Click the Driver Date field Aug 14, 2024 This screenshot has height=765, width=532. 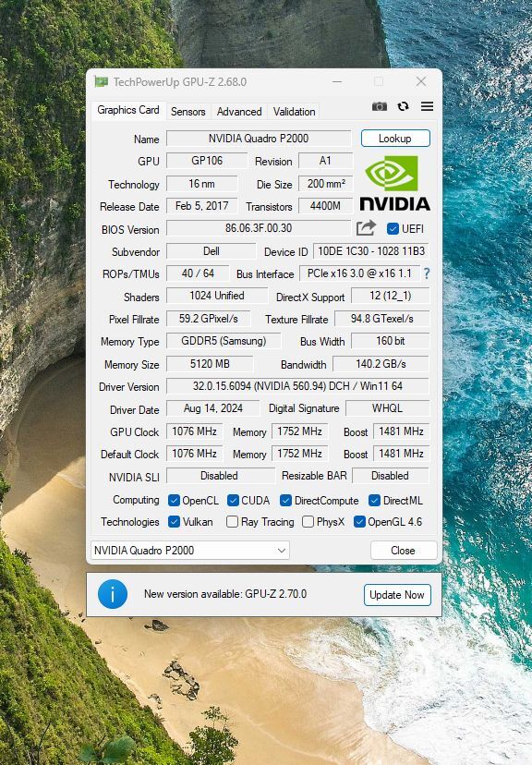point(213,408)
